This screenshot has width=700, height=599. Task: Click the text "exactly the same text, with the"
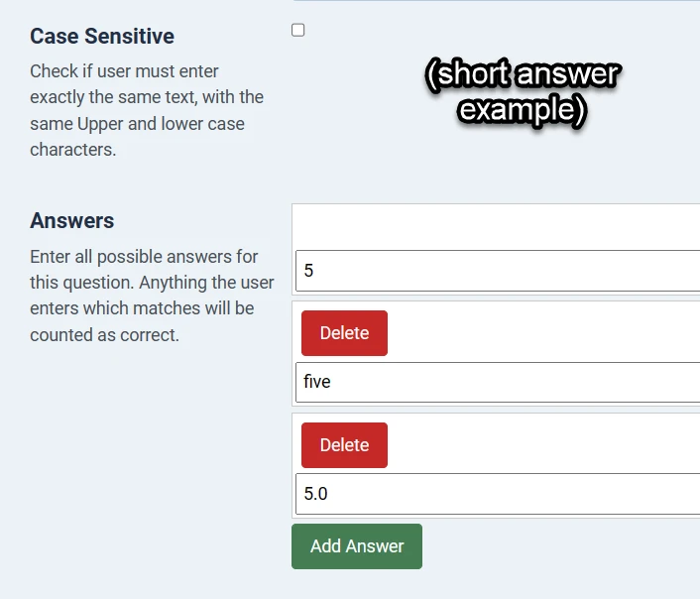(147, 97)
